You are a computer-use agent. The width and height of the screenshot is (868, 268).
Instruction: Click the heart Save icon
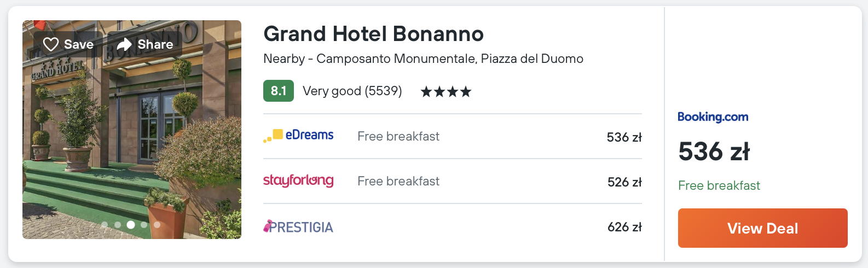[x=51, y=44]
